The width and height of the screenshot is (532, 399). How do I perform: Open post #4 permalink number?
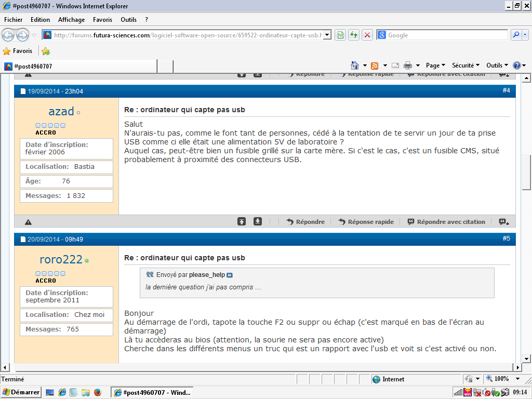[x=506, y=90]
